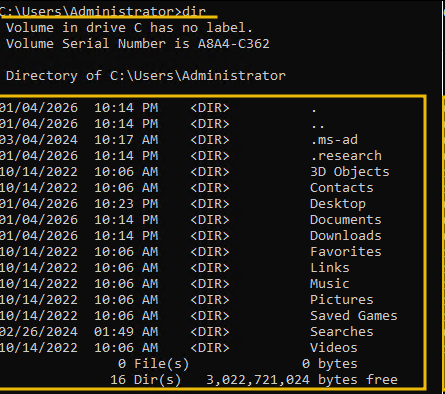This screenshot has height=394, width=445.
Task: Select the Music directory name
Action: tap(330, 284)
